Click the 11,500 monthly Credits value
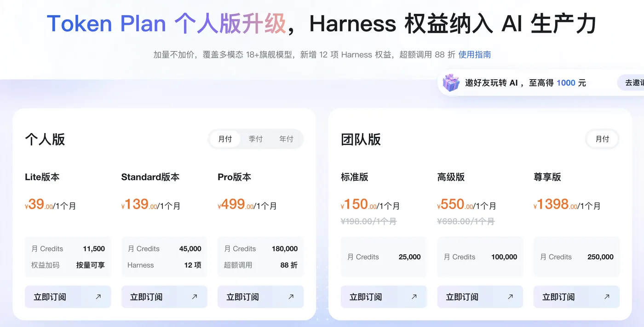 94,249
